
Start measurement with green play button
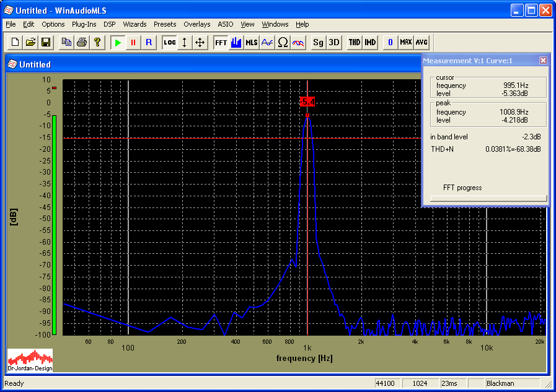(118, 42)
